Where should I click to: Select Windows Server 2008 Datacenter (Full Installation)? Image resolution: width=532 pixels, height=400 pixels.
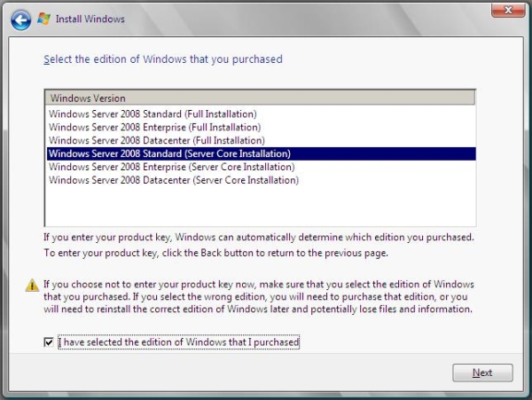coord(261,140)
